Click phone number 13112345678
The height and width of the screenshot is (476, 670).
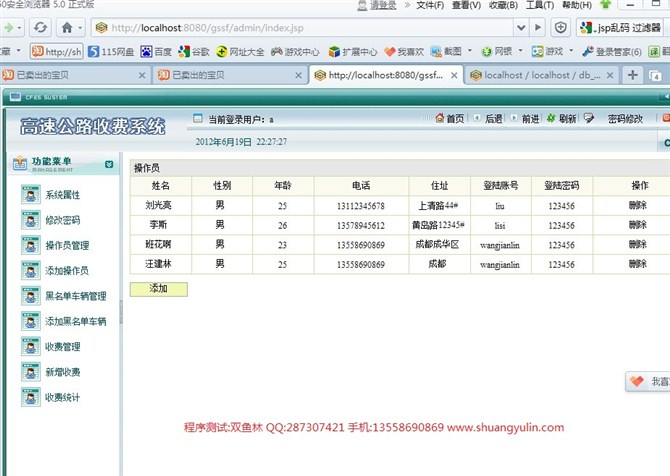[x=361, y=206]
